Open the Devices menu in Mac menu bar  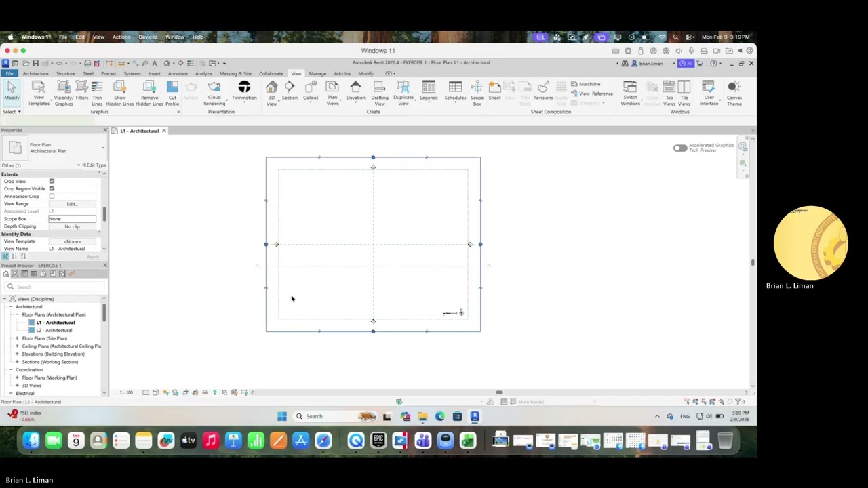148,37
